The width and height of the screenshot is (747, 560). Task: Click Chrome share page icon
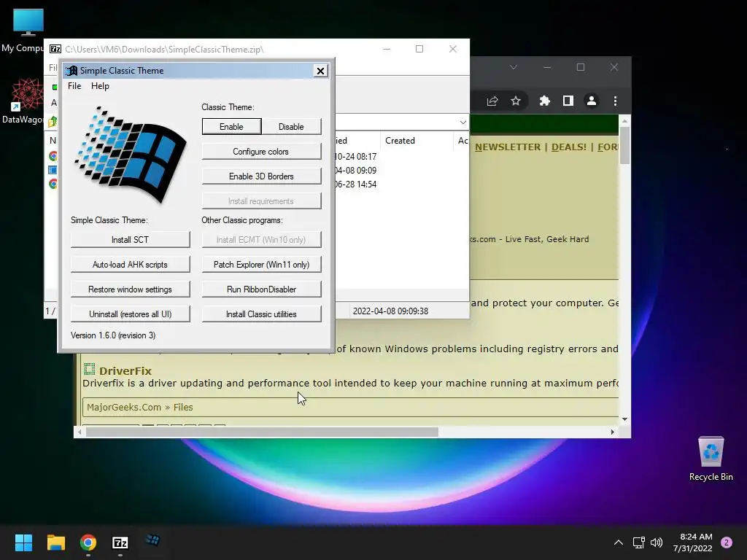pyautogui.click(x=492, y=101)
